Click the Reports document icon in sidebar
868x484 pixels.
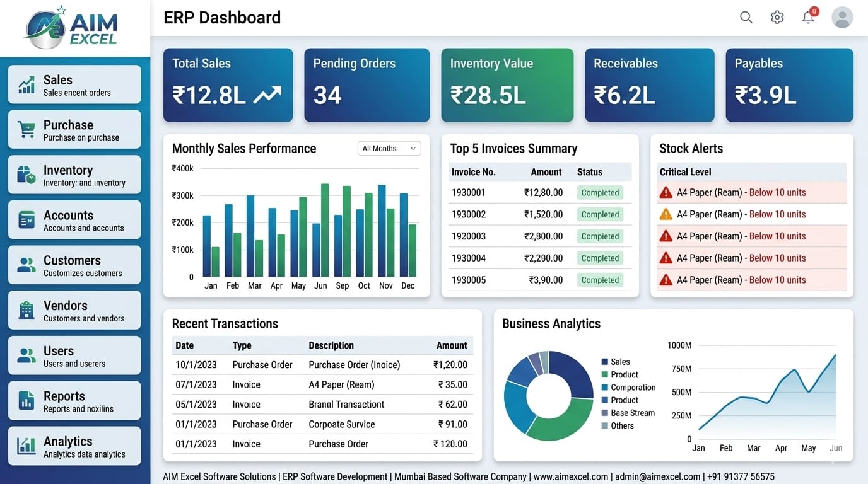(26, 401)
